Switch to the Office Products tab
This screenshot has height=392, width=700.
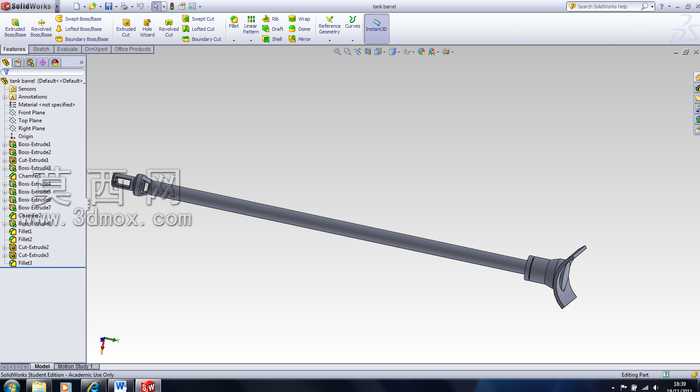(x=133, y=49)
